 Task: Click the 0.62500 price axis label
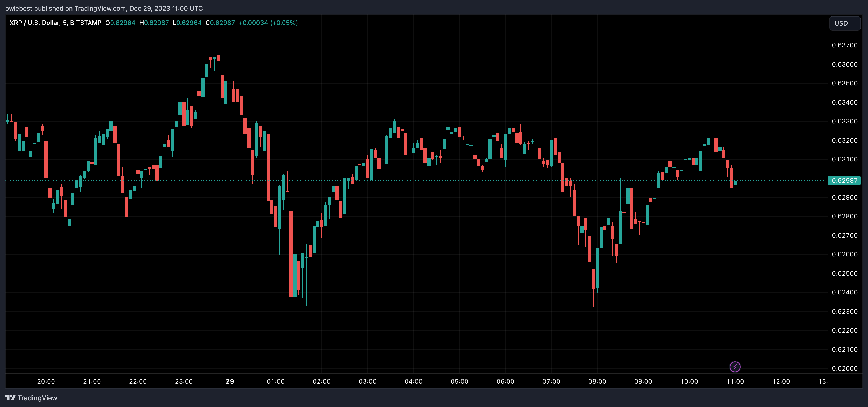click(x=844, y=273)
